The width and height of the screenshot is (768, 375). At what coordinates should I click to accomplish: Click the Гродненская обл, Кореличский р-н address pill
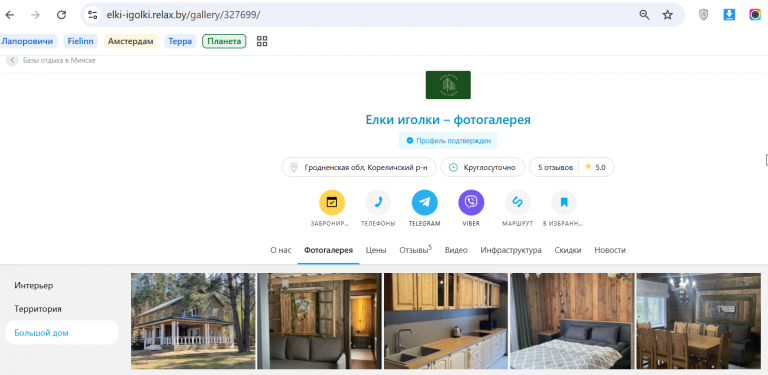click(x=359, y=167)
